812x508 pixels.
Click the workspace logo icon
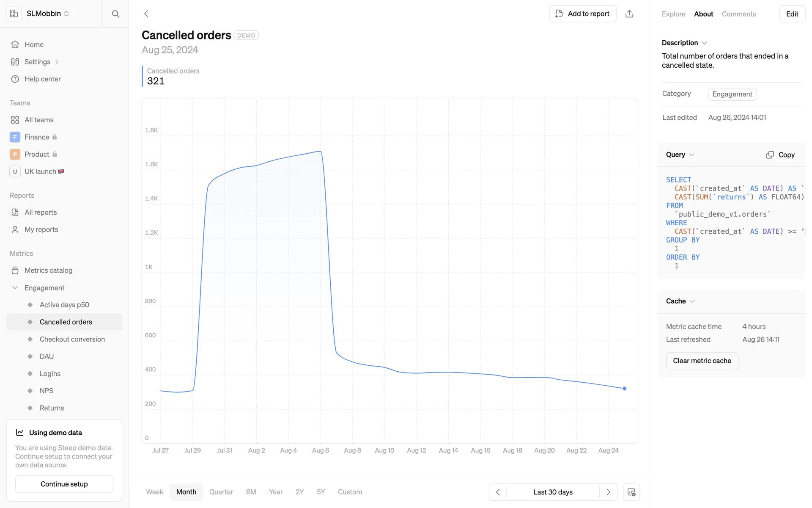tap(14, 14)
